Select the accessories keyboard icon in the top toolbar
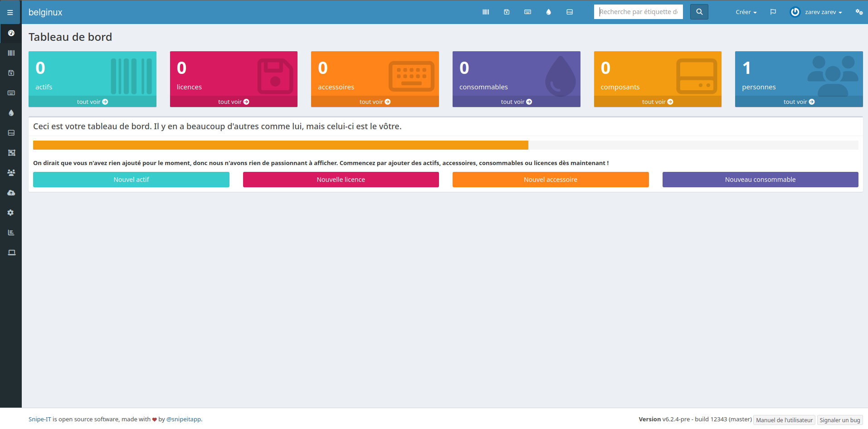The width and height of the screenshot is (868, 429). pyautogui.click(x=527, y=12)
